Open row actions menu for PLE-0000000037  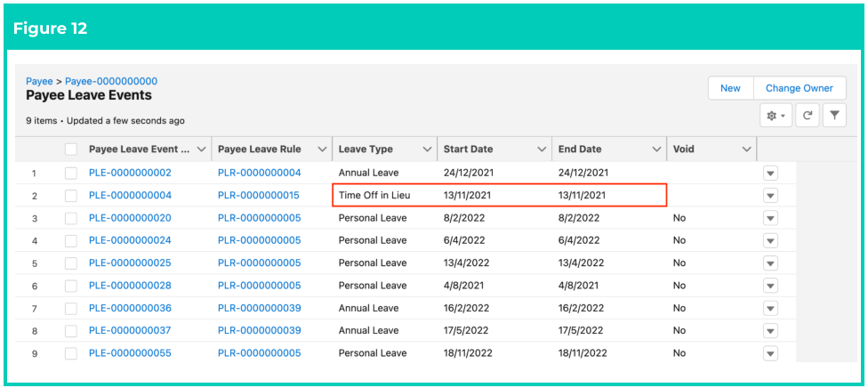pos(770,331)
